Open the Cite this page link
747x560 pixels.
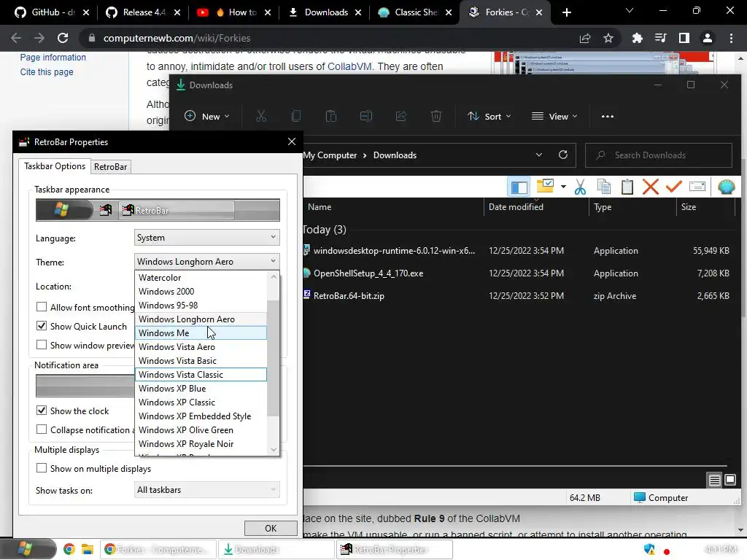click(x=47, y=72)
